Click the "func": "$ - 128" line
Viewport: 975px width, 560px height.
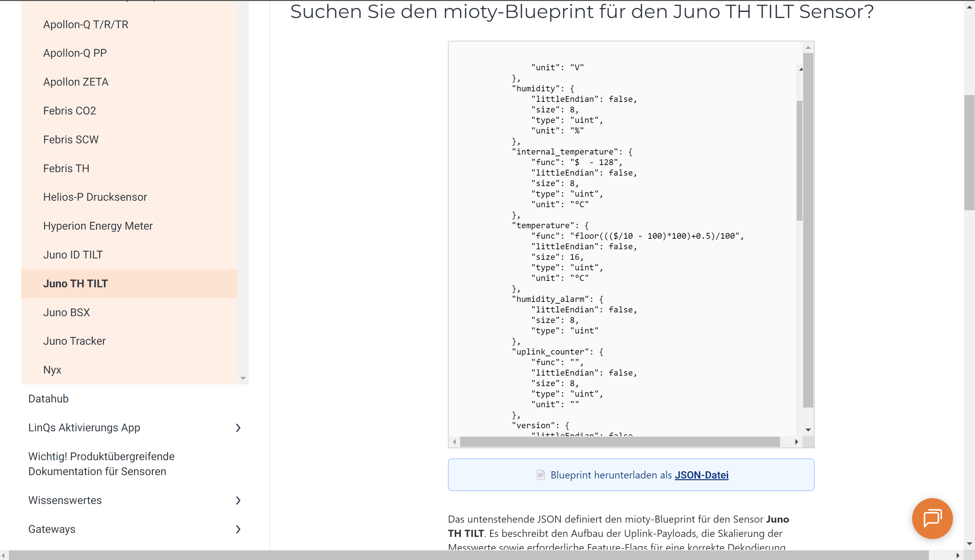pos(577,162)
